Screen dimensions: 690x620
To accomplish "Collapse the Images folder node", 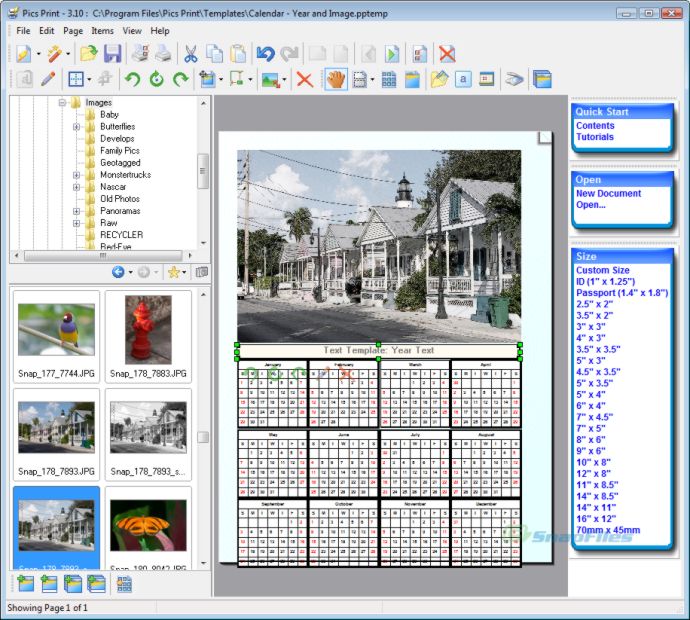I will [x=62, y=103].
